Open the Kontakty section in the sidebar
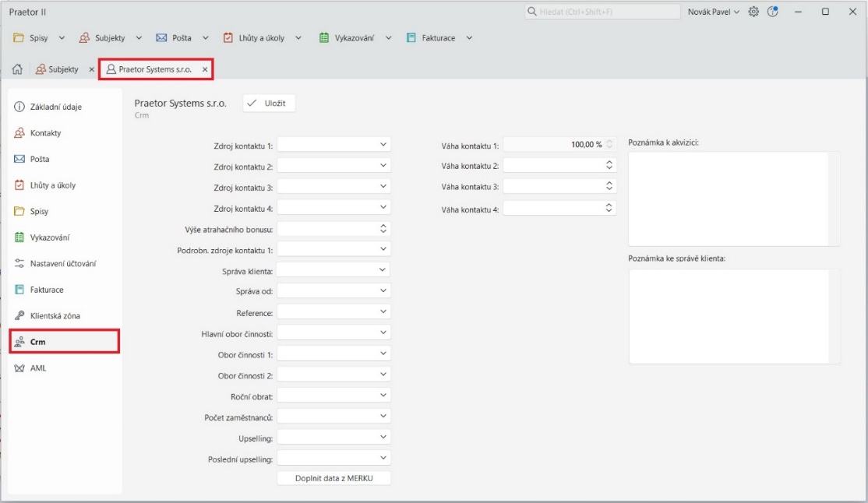This screenshot has width=868, height=503. click(x=47, y=133)
